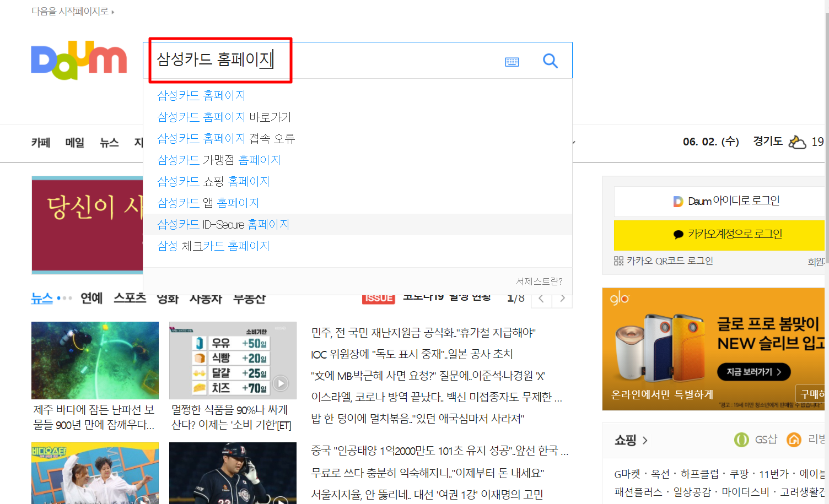Open headline 밥 한 덩이에 멸치볶음
This screenshot has height=504, width=829.
pyautogui.click(x=418, y=419)
